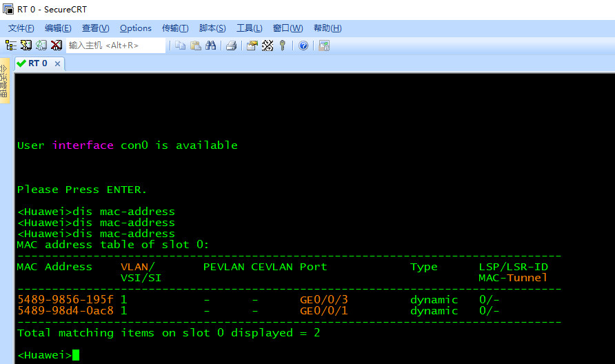Click "User interface con0 is available" line
Viewport: 615px width, 364px height.
pos(128,145)
